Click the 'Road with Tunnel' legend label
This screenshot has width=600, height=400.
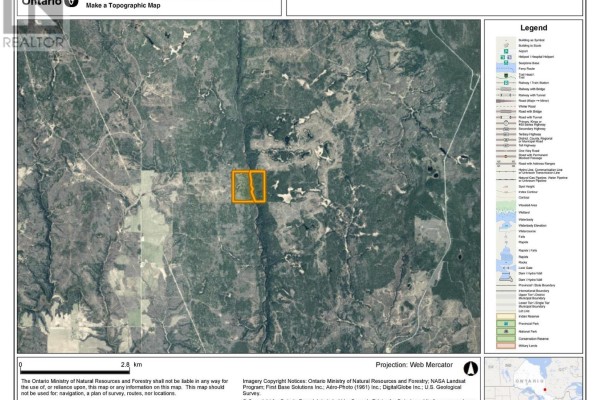click(x=530, y=117)
